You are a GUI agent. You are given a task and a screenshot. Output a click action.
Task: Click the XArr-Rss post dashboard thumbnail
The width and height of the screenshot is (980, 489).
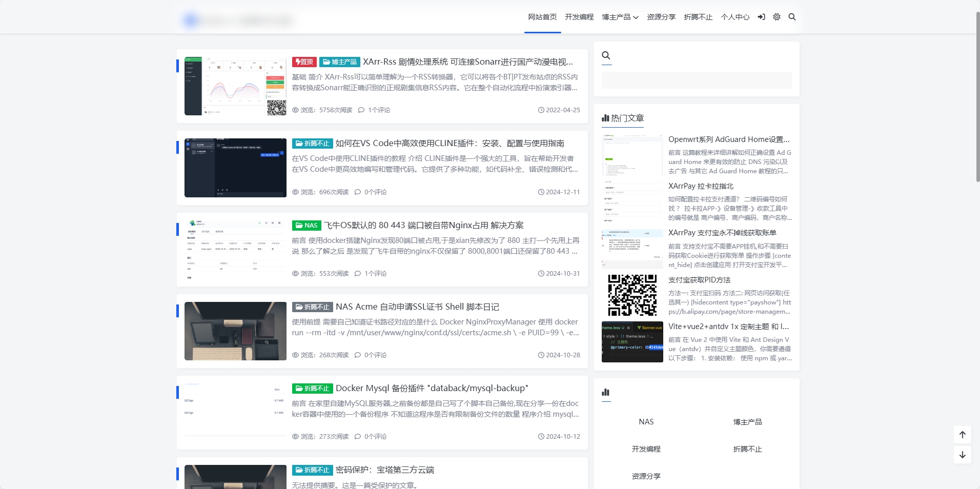pyautogui.click(x=235, y=86)
